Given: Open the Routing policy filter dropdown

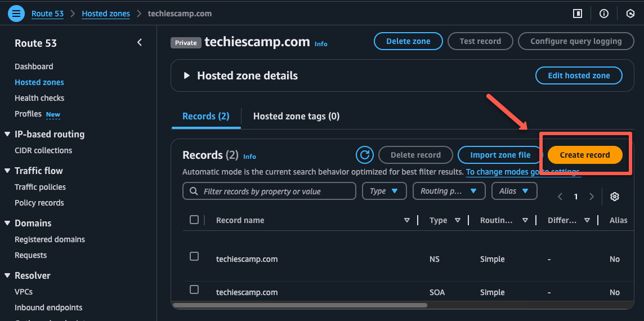Looking at the screenshot, I should point(449,191).
